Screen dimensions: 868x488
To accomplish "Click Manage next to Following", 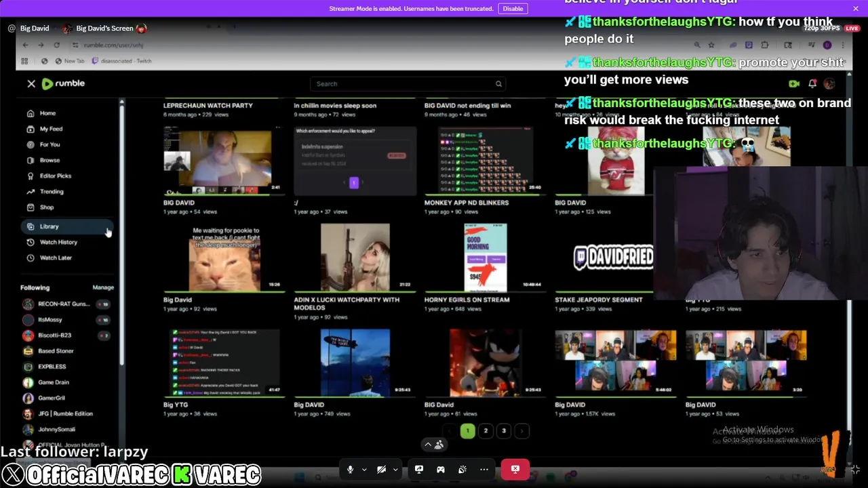I will 103,287.
